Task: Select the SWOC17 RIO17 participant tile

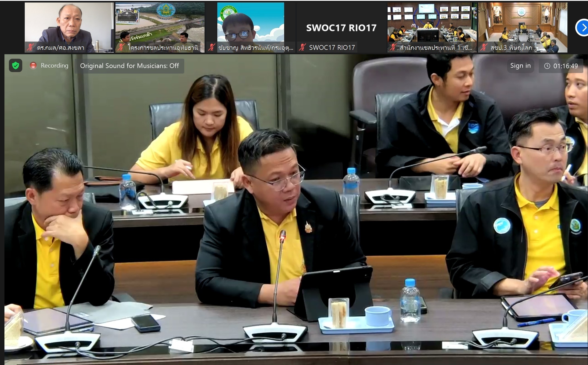Action: pyautogui.click(x=341, y=28)
